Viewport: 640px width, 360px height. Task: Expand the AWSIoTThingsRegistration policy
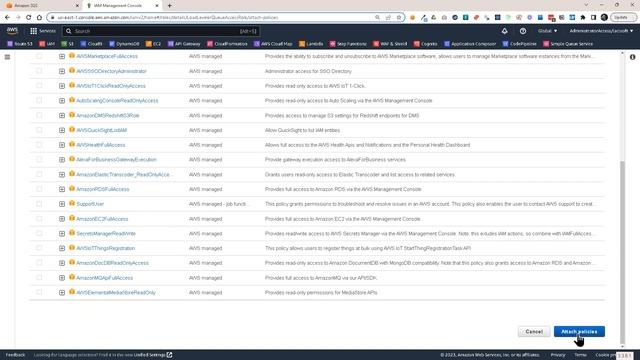click(x=62, y=248)
